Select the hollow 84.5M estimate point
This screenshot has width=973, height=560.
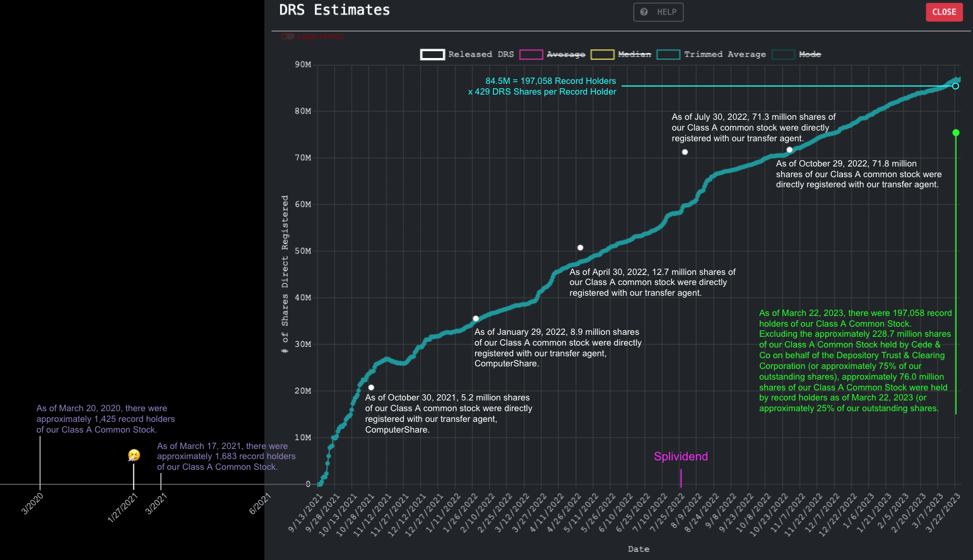955,86
